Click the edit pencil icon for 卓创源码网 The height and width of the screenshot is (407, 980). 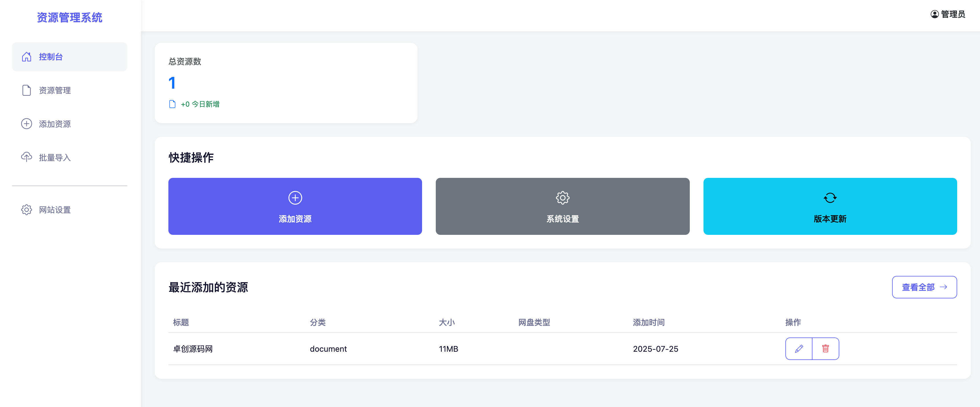click(x=798, y=349)
